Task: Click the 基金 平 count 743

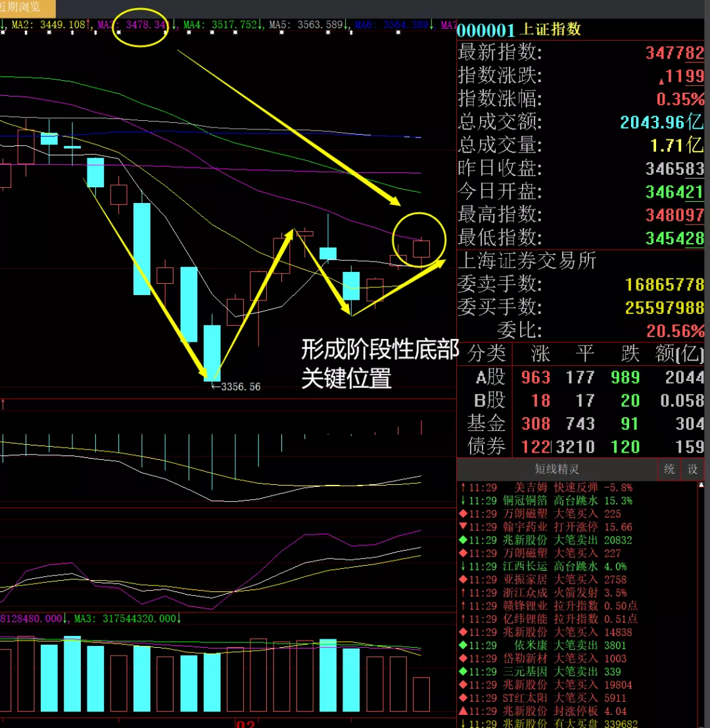Action: pos(580,424)
